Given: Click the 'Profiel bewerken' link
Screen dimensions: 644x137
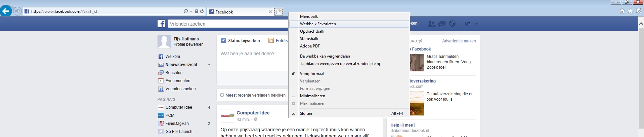Looking at the screenshot, I should [188, 44].
